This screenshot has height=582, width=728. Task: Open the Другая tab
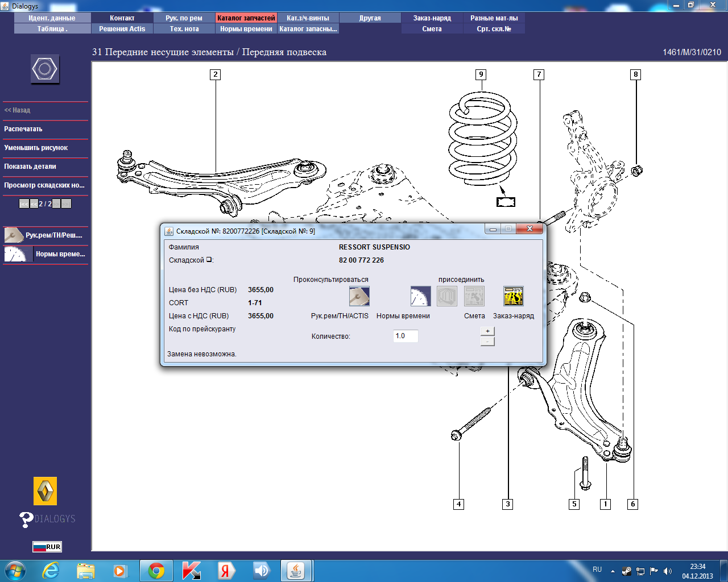370,18
